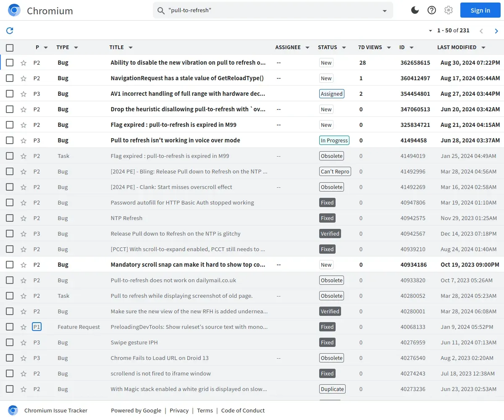504x420 pixels.
Task: Star the dailymail.co.uk issue
Action: [24, 281]
